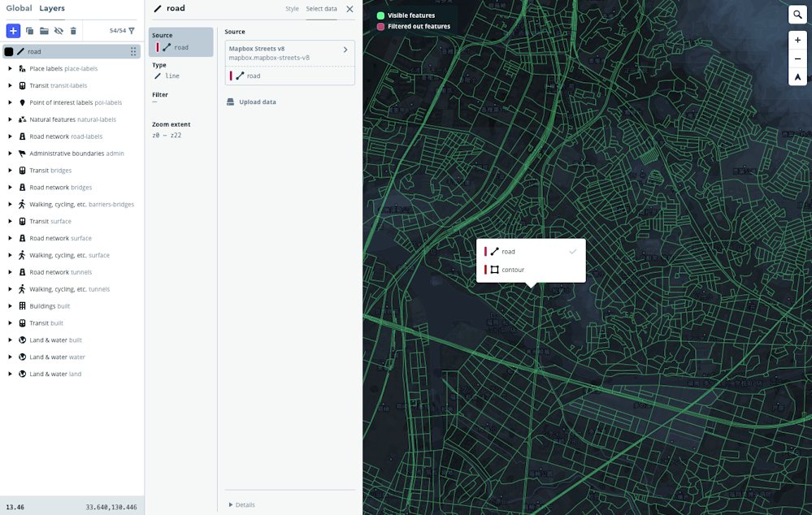
Task: Choose road in the map popup
Action: pos(531,252)
